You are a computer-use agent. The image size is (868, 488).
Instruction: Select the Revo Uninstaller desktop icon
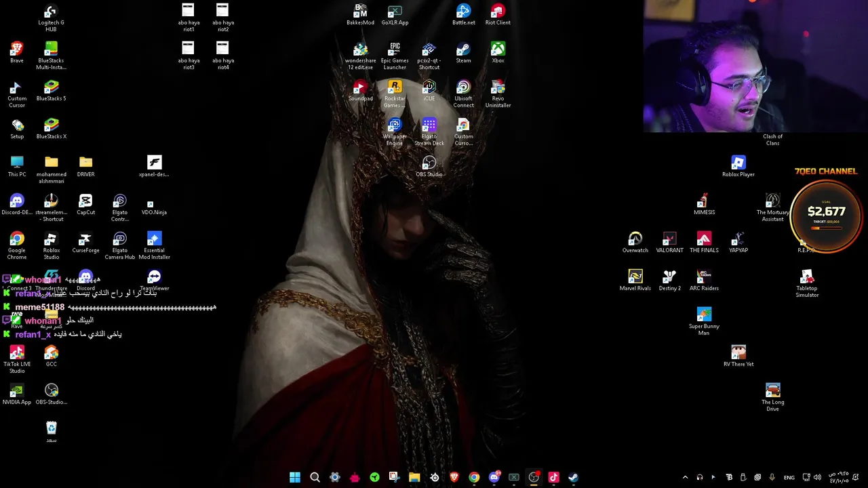coord(498,94)
